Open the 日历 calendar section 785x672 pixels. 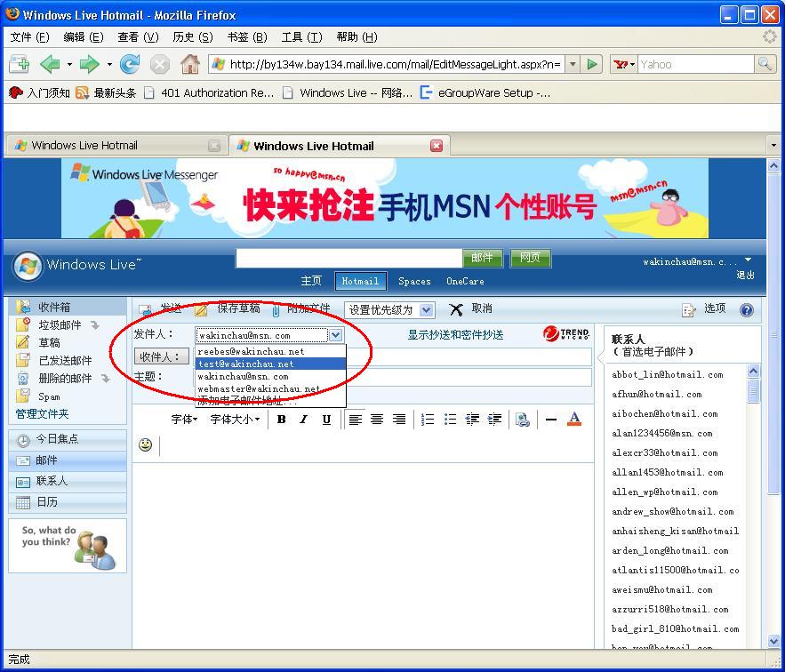68,502
